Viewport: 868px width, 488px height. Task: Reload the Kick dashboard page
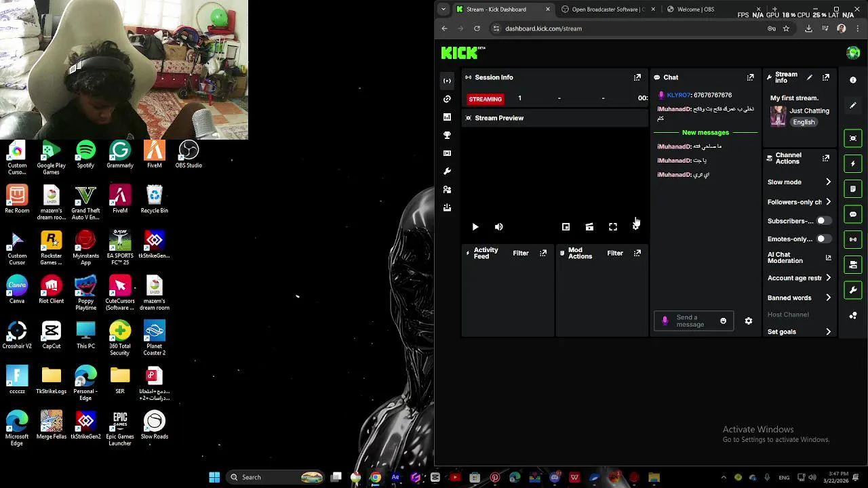[477, 28]
